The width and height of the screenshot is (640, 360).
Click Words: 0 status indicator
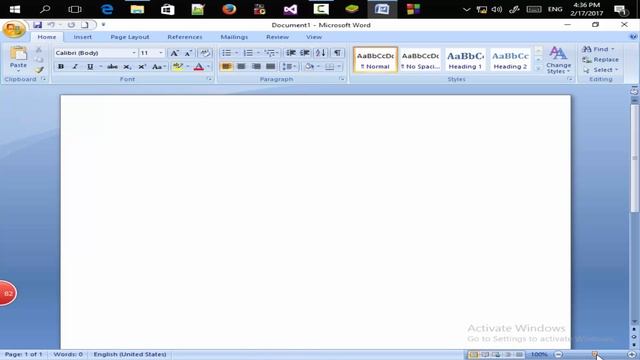pos(68,354)
